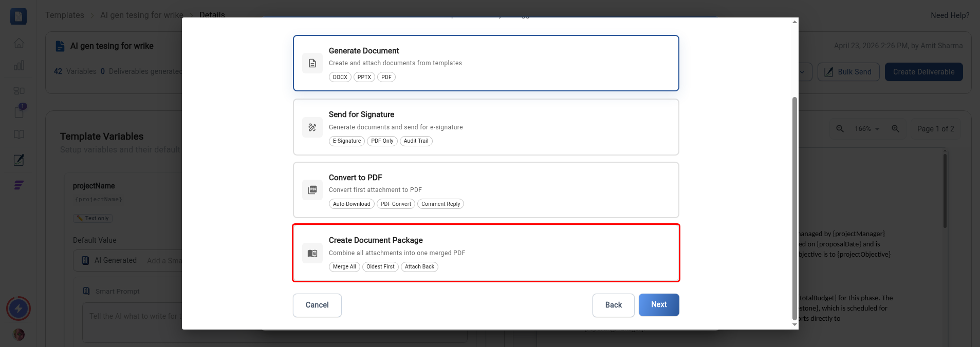980x347 pixels.
Task: Click the dialog scroll up arrow
Action: point(794,22)
